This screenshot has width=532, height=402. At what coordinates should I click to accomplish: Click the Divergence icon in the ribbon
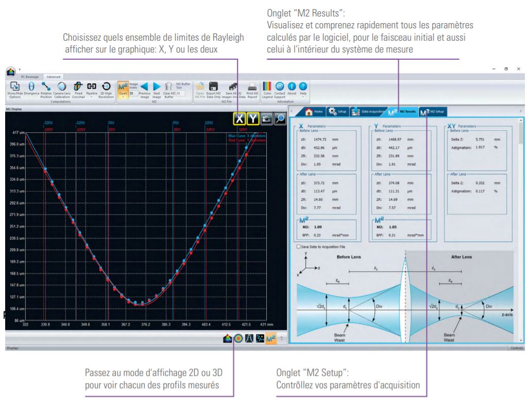(x=31, y=87)
